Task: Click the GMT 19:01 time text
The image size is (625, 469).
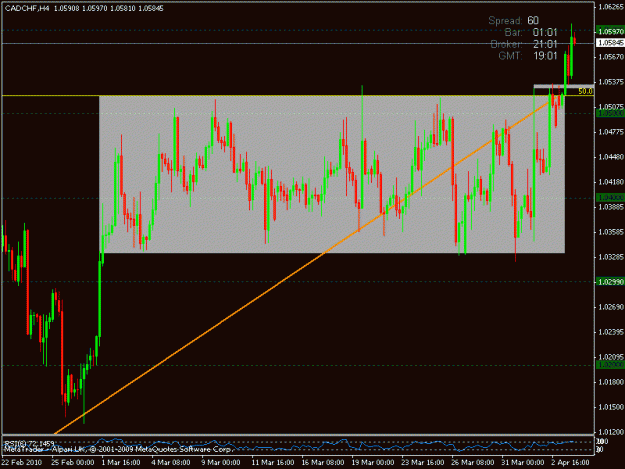Action: point(528,56)
